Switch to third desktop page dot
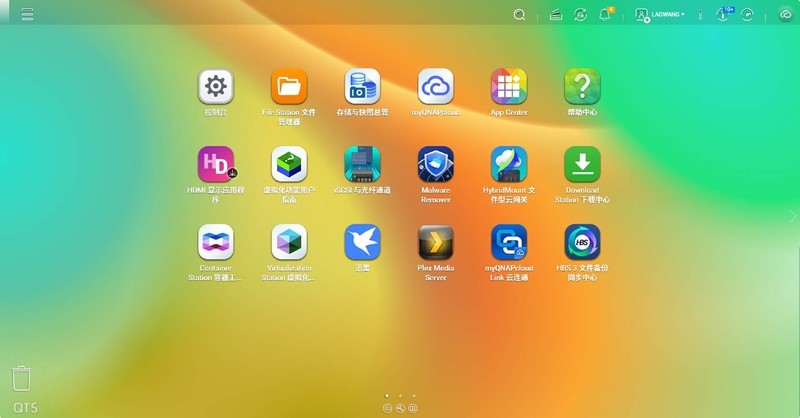The height and width of the screenshot is (418, 800). pos(414,396)
